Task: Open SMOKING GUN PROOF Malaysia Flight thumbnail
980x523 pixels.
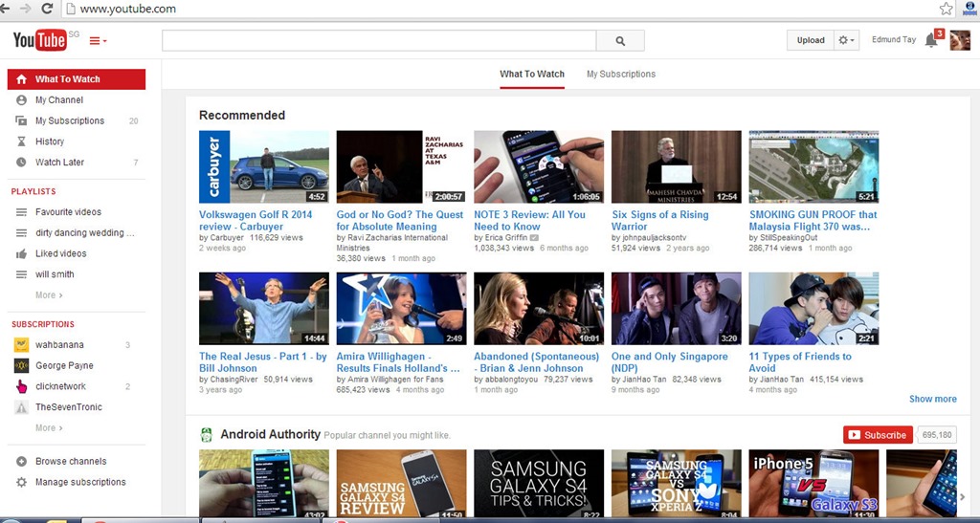Action: click(813, 166)
